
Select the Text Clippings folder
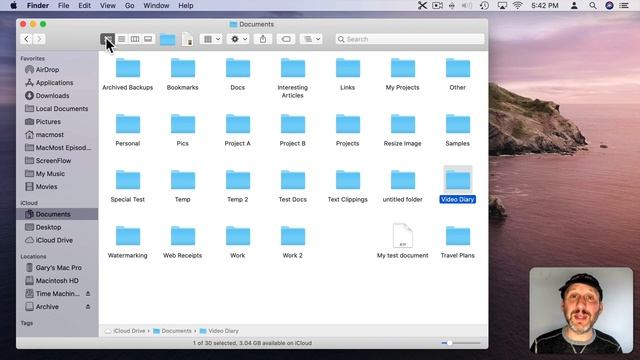pyautogui.click(x=348, y=186)
